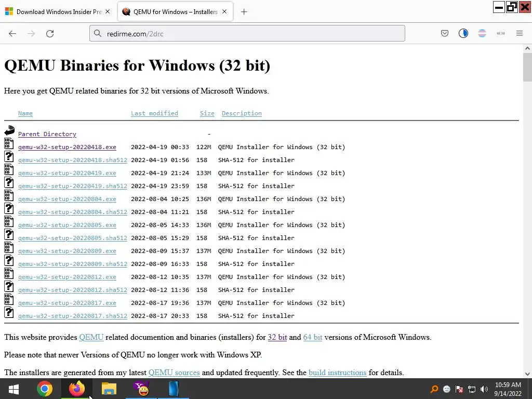
Task: Open qemu-w32-setup-20220812.sha512
Action: pos(73,290)
